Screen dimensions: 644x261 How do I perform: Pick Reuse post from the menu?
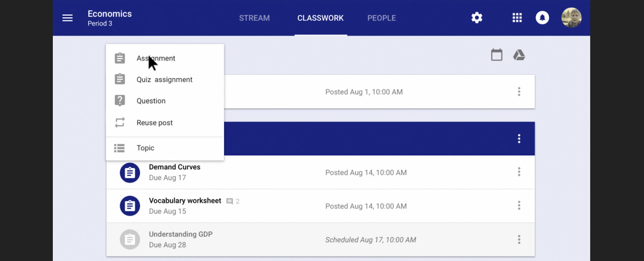pos(155,122)
